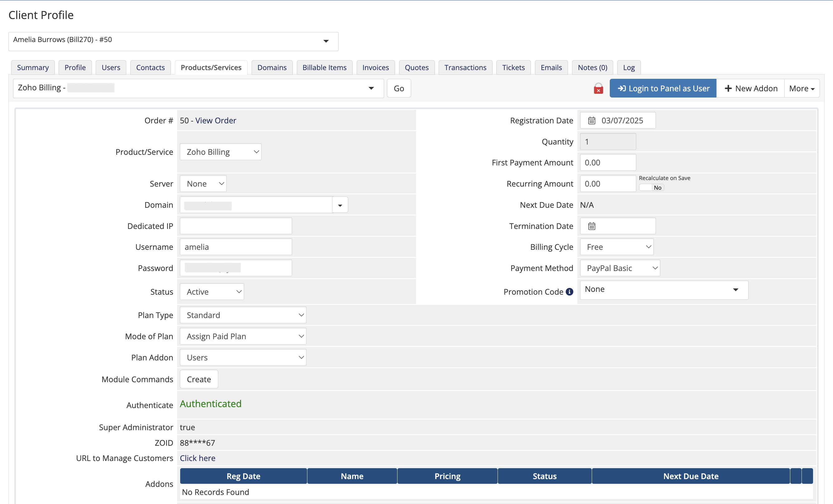
Task: Open the Status dropdown
Action: coord(212,292)
